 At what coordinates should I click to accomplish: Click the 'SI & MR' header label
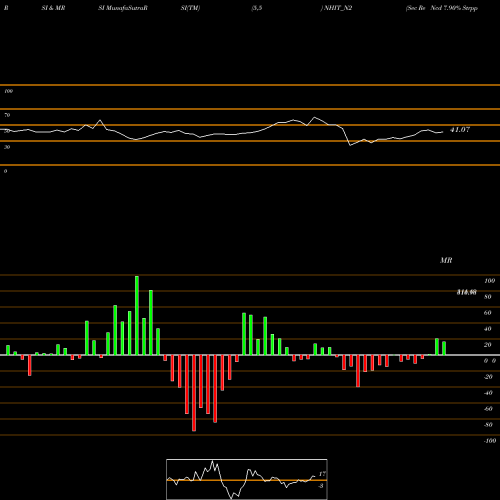click(x=53, y=8)
